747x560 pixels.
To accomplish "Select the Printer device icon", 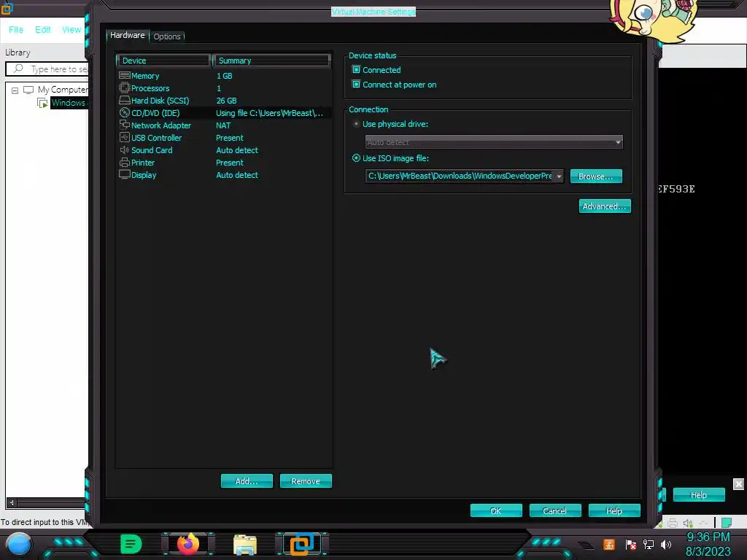I will [124, 163].
